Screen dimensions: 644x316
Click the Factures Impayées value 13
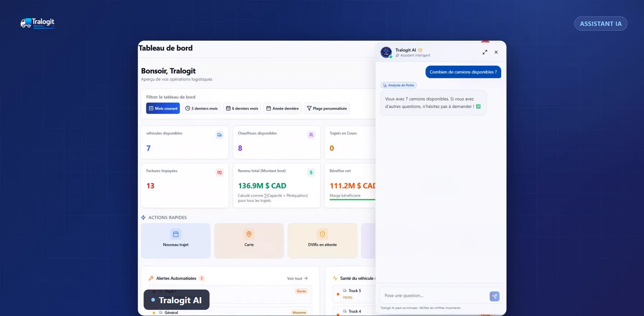[x=150, y=186]
